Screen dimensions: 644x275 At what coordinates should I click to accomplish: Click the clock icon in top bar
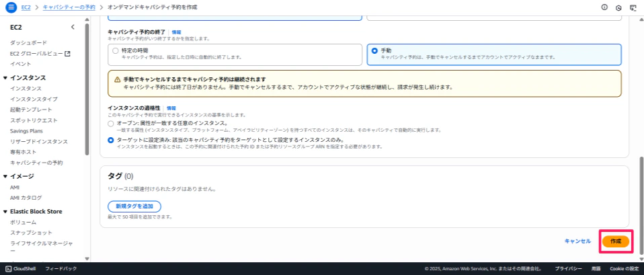tap(618, 8)
